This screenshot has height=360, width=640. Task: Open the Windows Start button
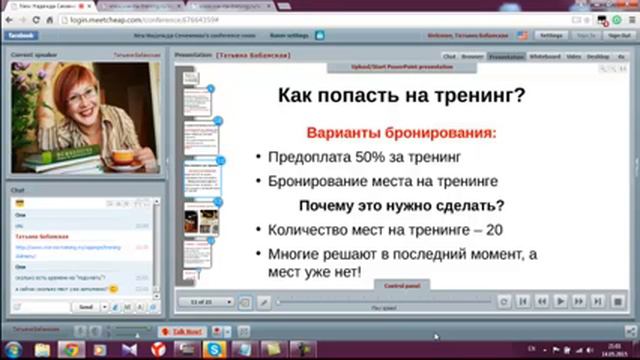coord(13,350)
